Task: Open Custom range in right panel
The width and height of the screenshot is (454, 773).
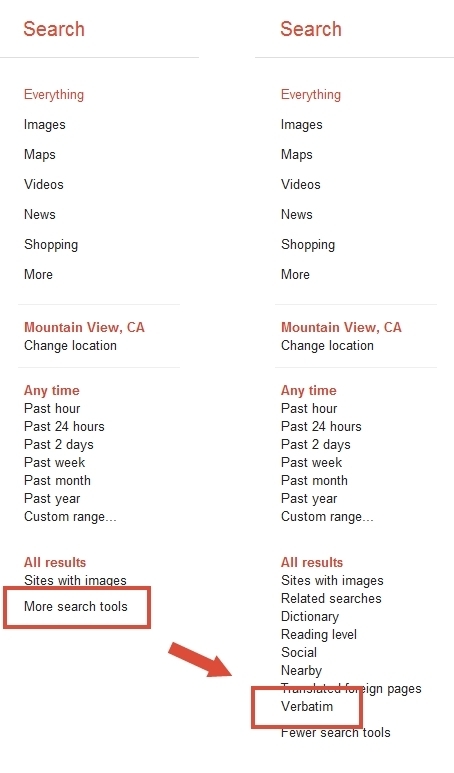Action: tap(327, 517)
